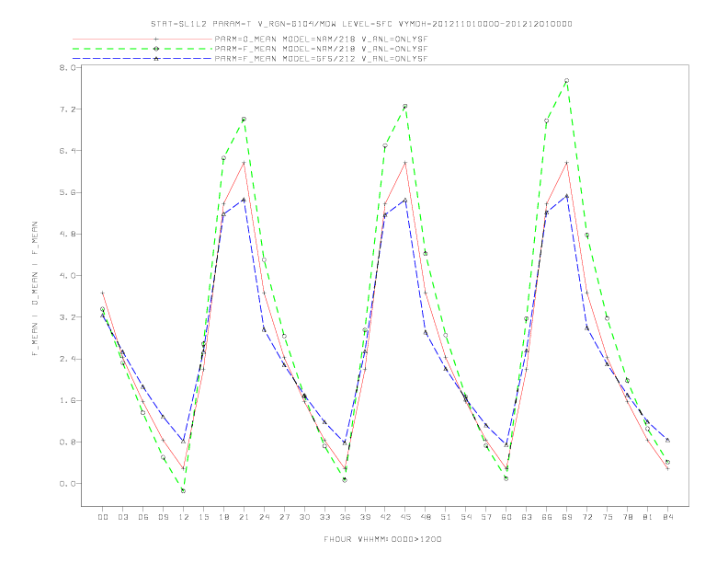Click the y-axis tick label 0.8
Image resolution: width=728 pixels, height=563 pixels.
click(x=67, y=442)
